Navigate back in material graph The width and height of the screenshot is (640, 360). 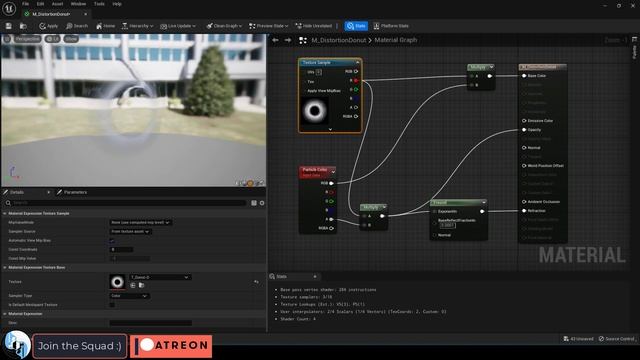275,40
